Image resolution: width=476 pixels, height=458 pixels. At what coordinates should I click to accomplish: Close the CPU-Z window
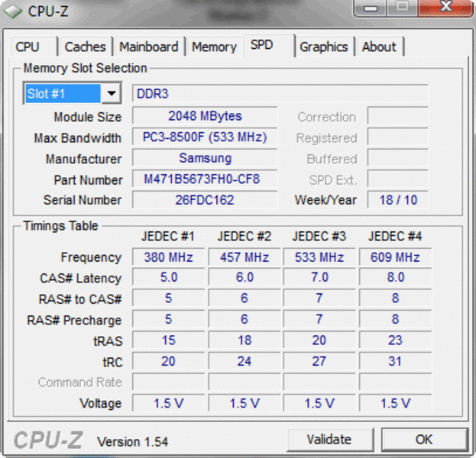coord(445,8)
